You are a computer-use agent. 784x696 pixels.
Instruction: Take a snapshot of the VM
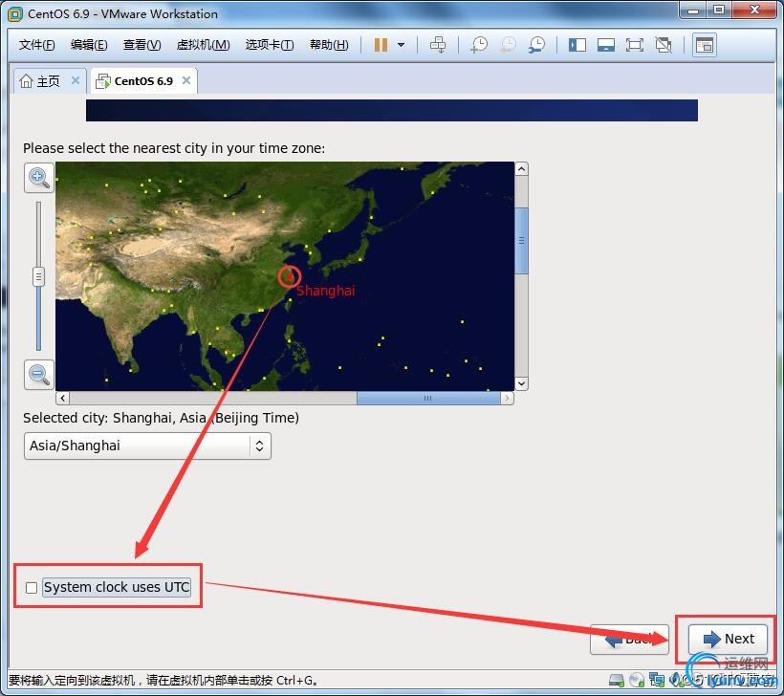tap(479, 45)
